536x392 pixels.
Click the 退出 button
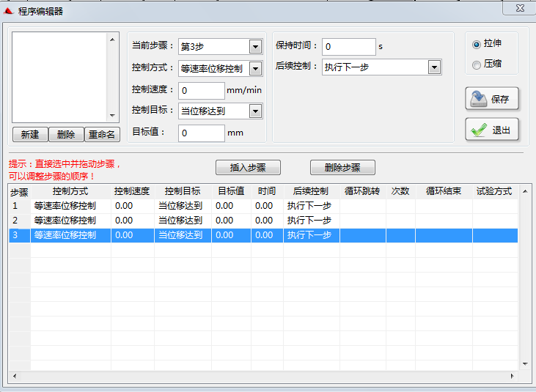tap(492, 130)
